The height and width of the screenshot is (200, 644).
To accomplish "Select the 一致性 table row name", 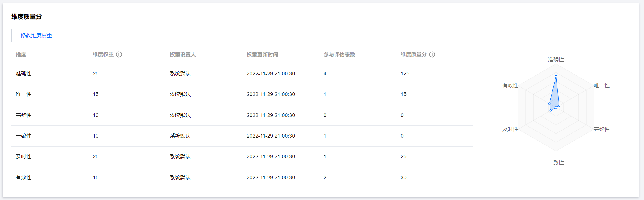I will pyautogui.click(x=24, y=136).
